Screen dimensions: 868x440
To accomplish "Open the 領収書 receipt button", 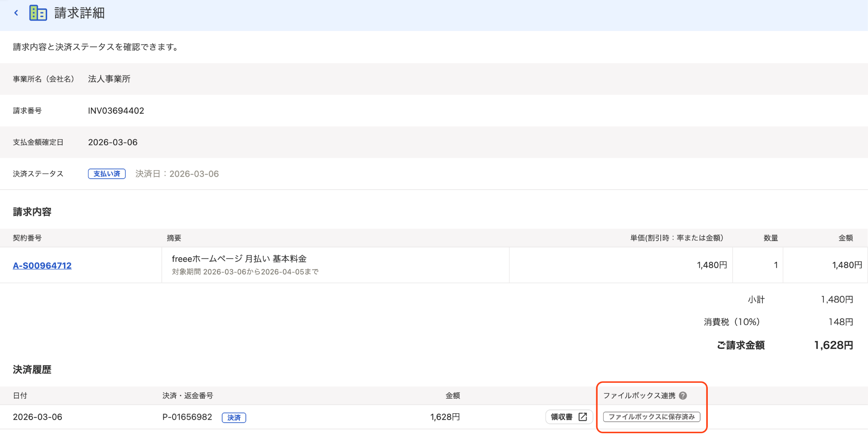I will pyautogui.click(x=569, y=417).
